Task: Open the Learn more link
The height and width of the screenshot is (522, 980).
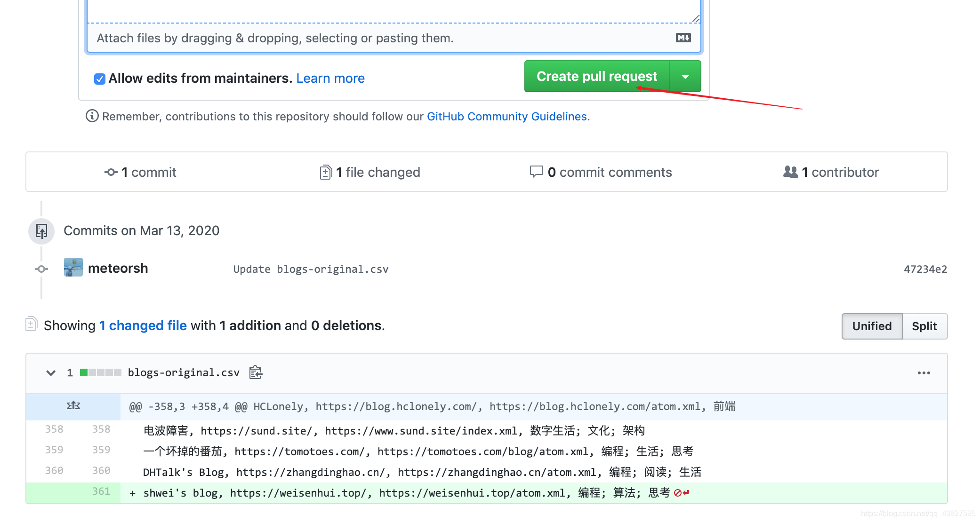Action: 330,78
